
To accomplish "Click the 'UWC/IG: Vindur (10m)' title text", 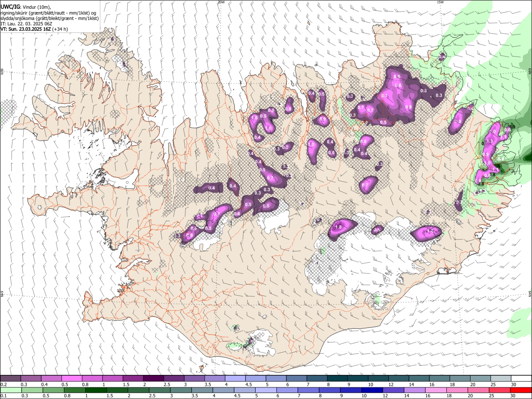I will (26, 7).
